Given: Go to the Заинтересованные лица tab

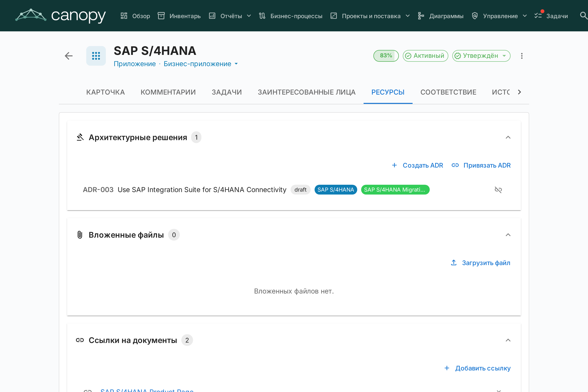Looking at the screenshot, I should click(x=307, y=92).
